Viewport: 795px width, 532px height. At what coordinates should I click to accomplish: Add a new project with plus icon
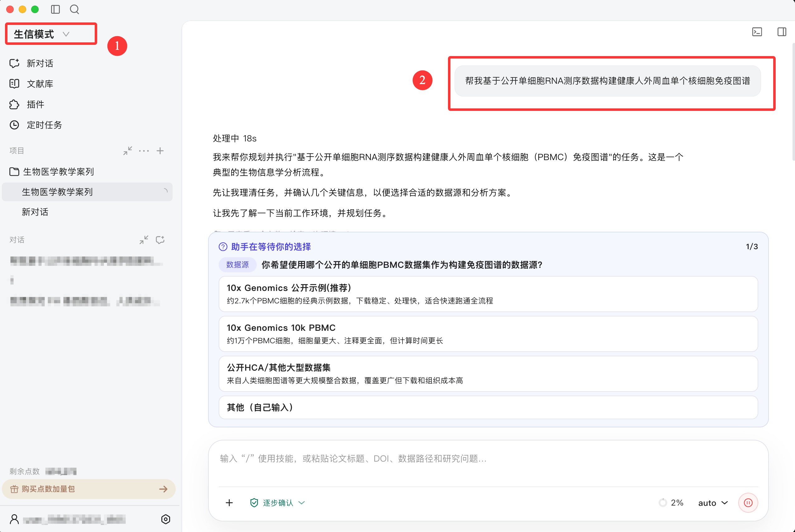tap(160, 151)
